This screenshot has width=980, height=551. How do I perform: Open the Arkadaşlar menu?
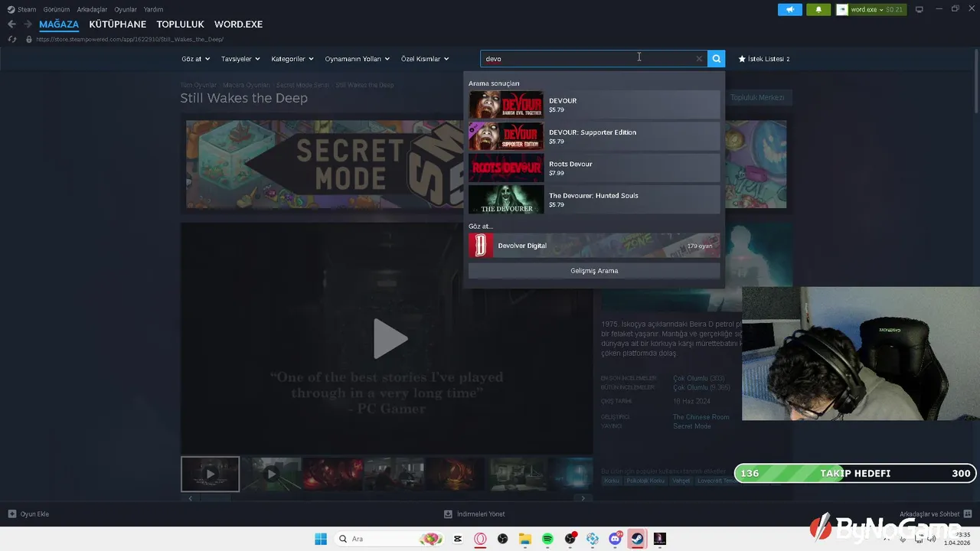[92, 9]
